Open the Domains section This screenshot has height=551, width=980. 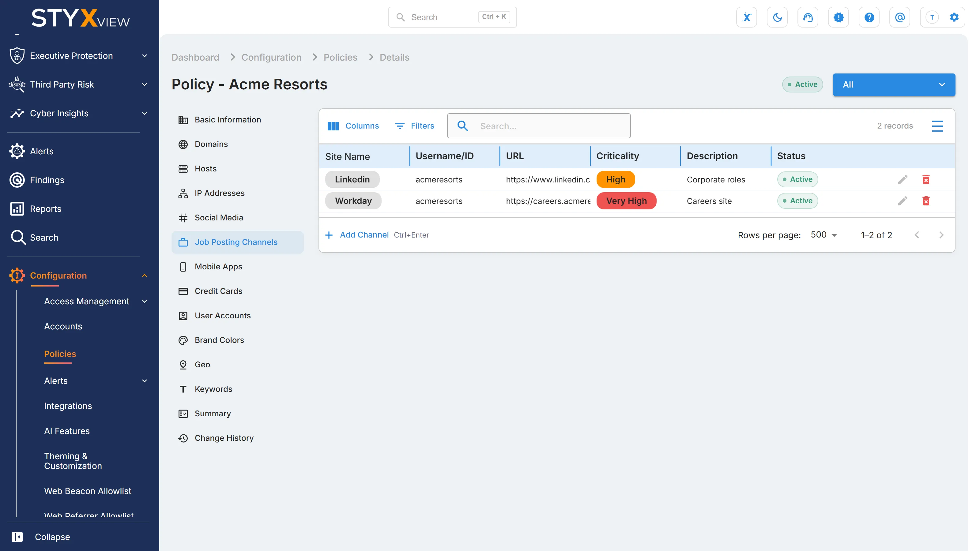click(237, 144)
